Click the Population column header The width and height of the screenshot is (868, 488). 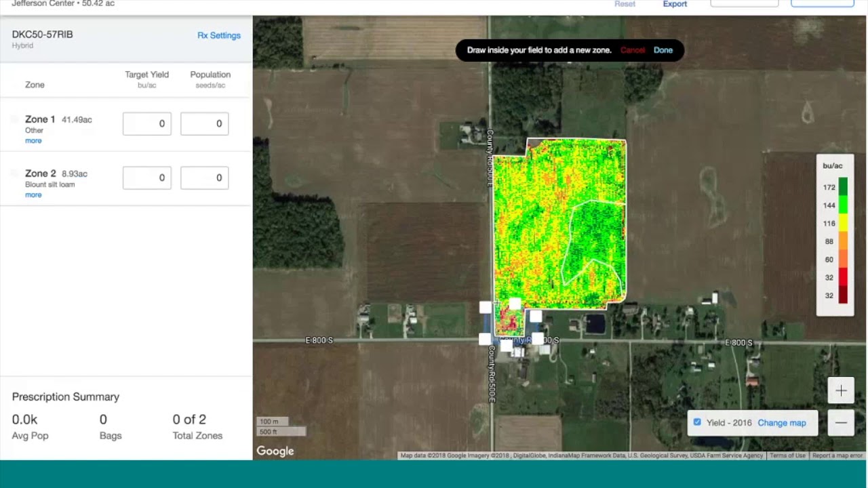(210, 75)
